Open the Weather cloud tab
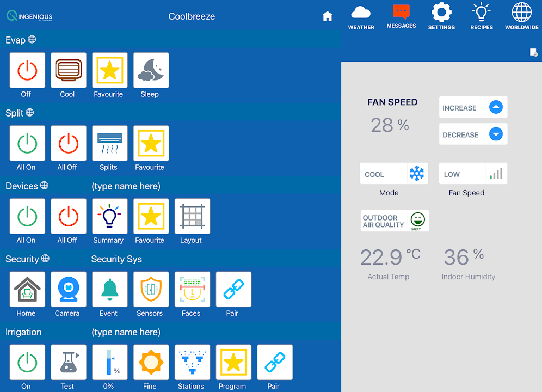542x392 pixels. (361, 17)
